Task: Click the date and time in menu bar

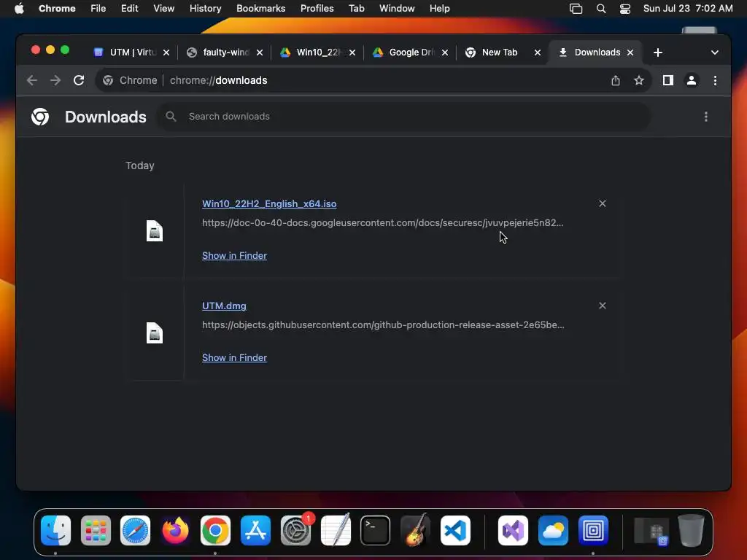Action: click(x=687, y=9)
